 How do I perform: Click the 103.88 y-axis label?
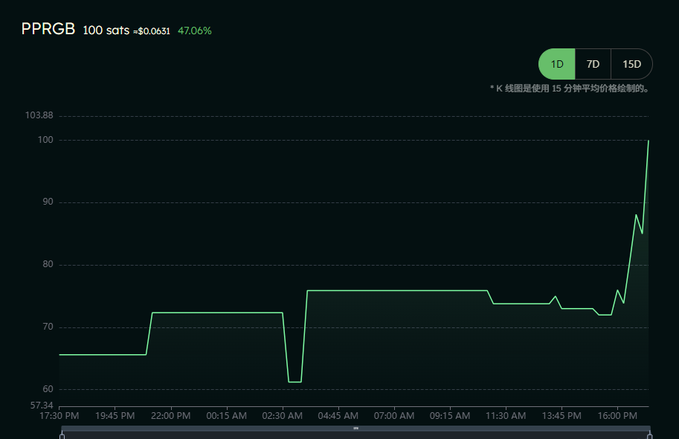[x=39, y=115]
